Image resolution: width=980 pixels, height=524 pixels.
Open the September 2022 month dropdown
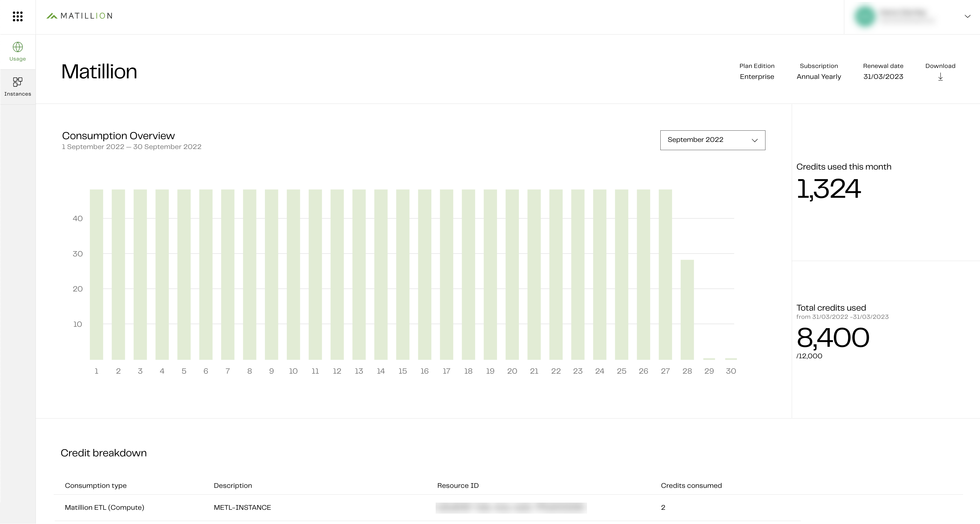pyautogui.click(x=713, y=140)
